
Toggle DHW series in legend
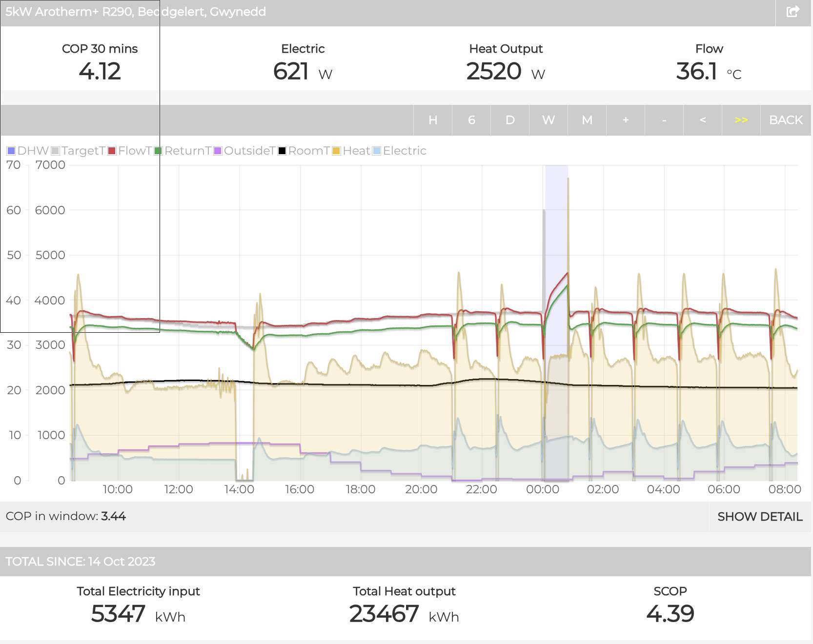click(28, 151)
